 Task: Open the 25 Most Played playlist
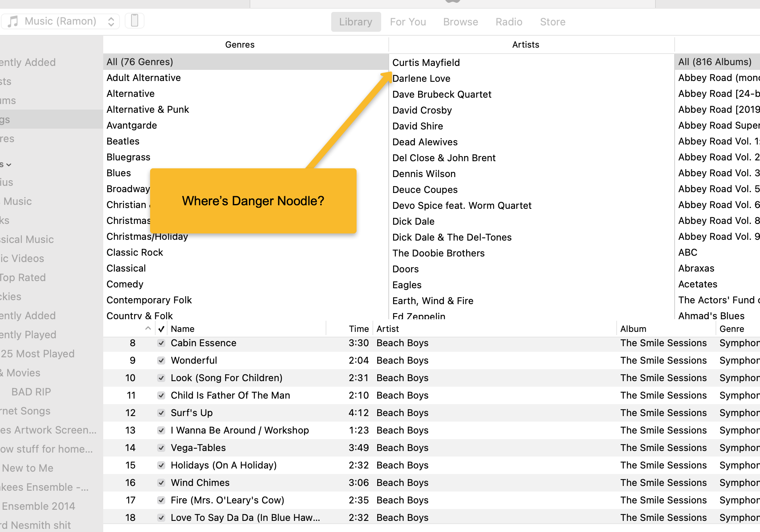click(x=51, y=354)
